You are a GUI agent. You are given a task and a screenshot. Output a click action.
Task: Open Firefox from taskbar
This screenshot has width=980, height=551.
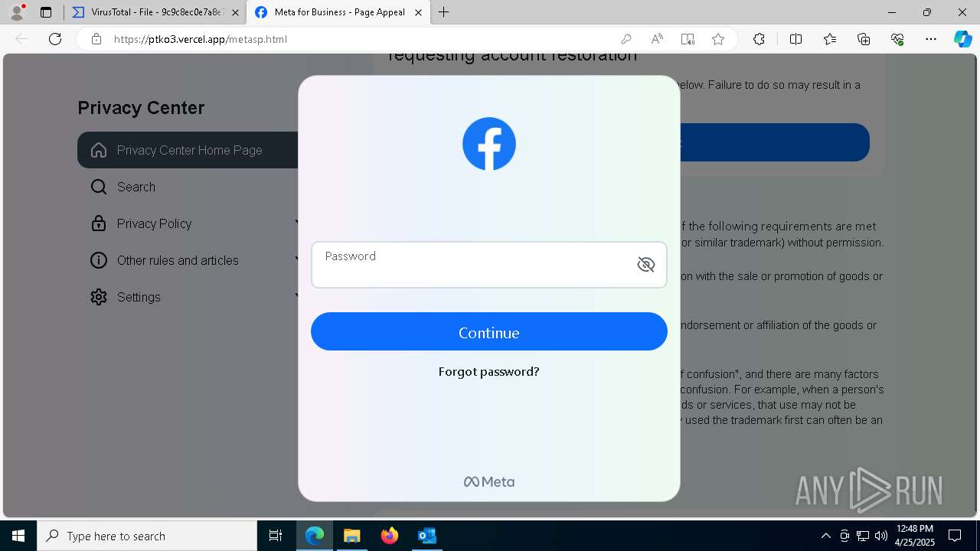tap(390, 536)
